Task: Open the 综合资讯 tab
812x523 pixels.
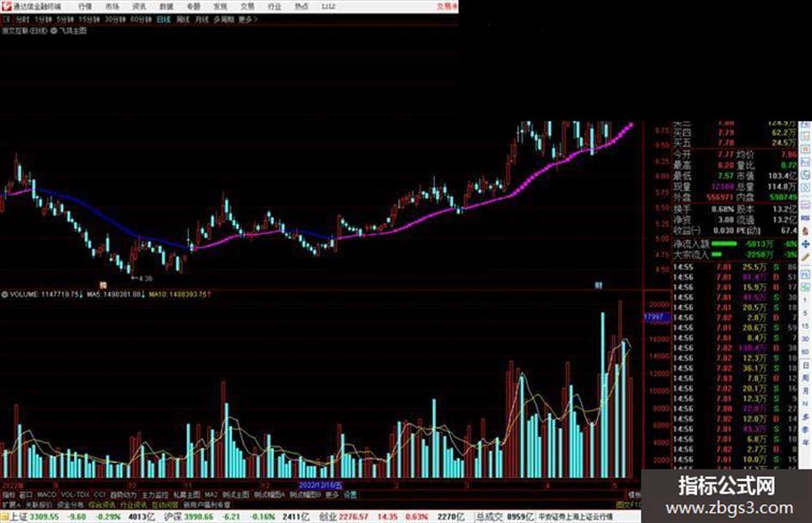Action: (x=101, y=504)
